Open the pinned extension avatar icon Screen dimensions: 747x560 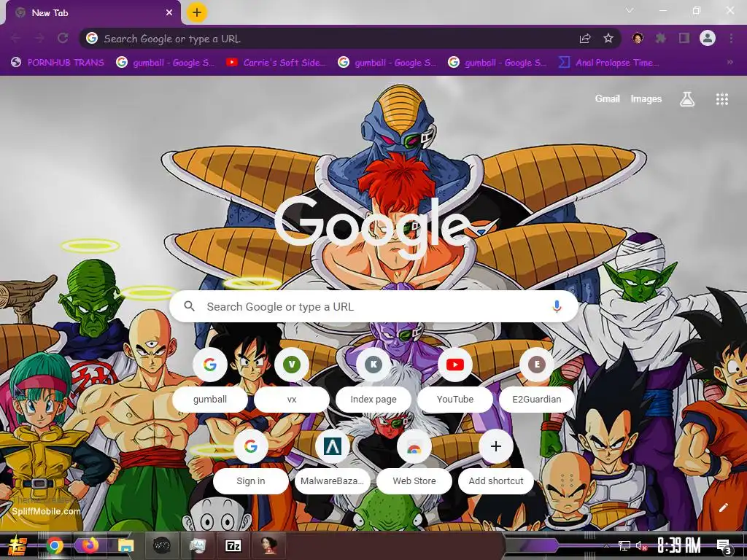pos(638,38)
